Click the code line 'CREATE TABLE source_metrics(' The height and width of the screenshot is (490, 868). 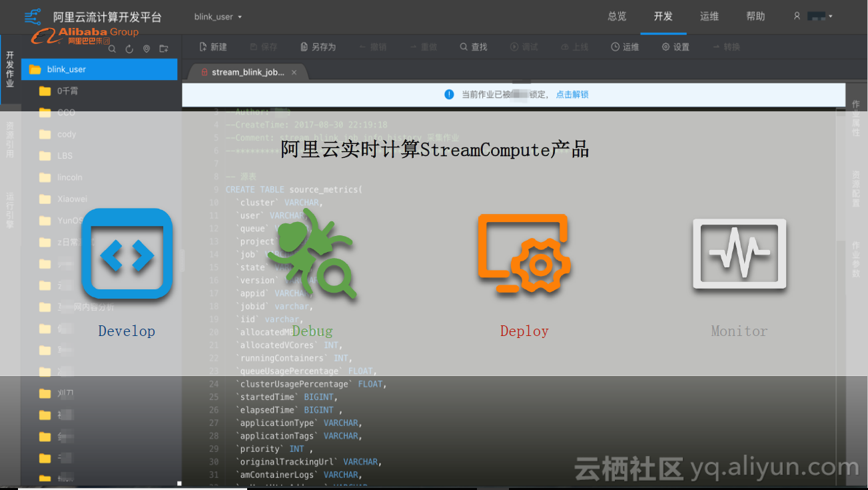click(x=294, y=189)
